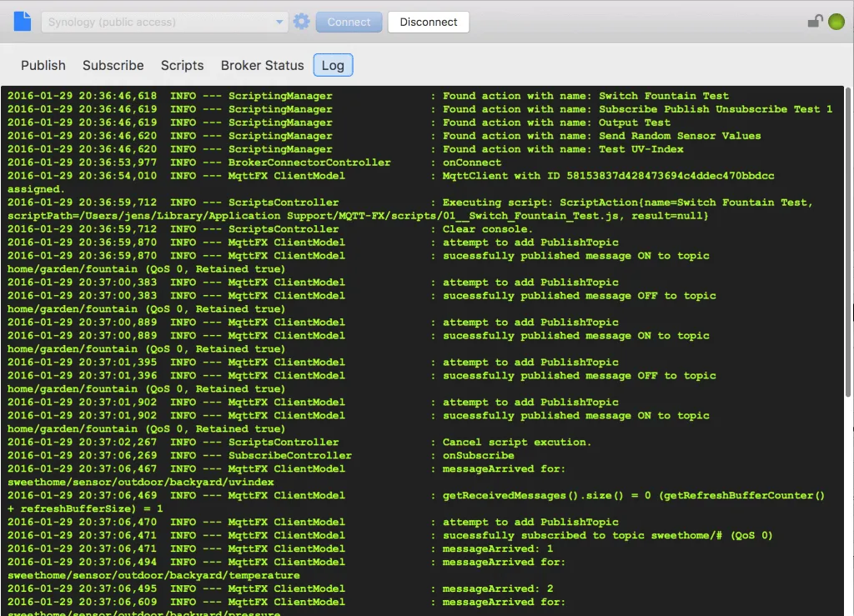Switch to the Subscribe tab
Screen dimensions: 854x616
[113, 65]
